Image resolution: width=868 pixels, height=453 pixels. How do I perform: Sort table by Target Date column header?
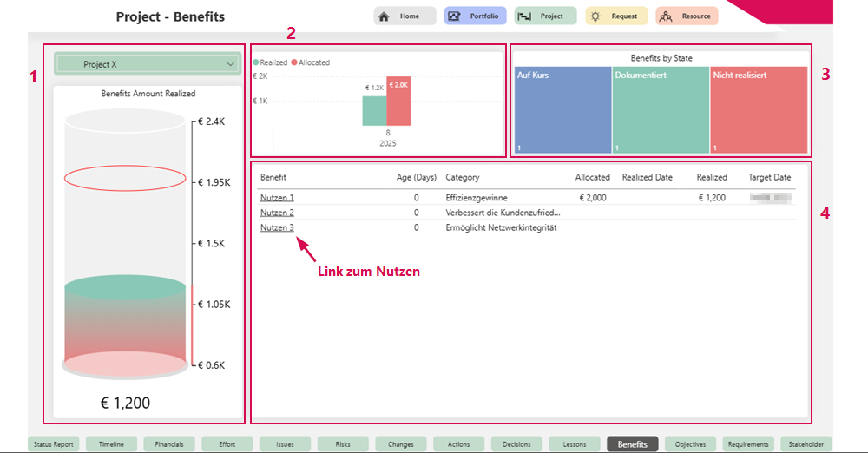pyautogui.click(x=769, y=177)
